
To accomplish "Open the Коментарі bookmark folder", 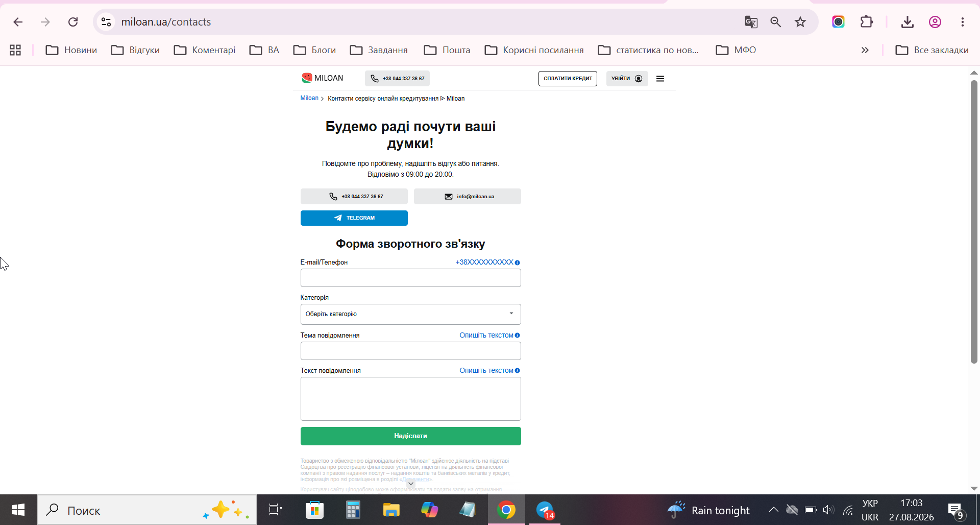I will (205, 50).
